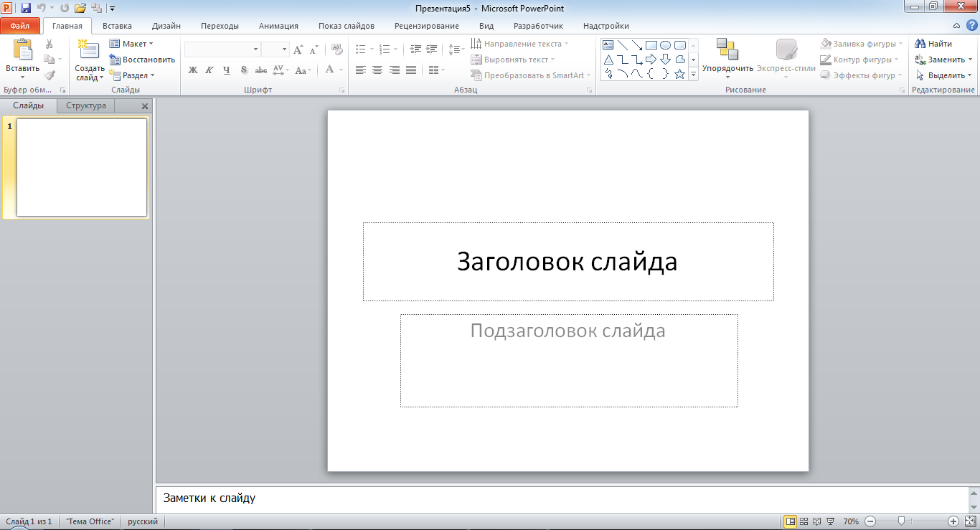
Task: Click the Save icon in quick access toolbar
Action: (x=26, y=9)
